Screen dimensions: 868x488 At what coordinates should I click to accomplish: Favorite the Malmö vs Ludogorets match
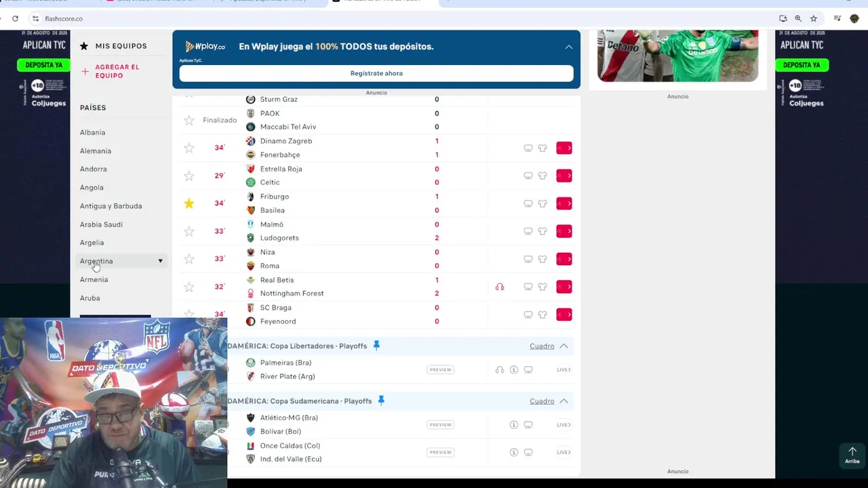point(189,231)
